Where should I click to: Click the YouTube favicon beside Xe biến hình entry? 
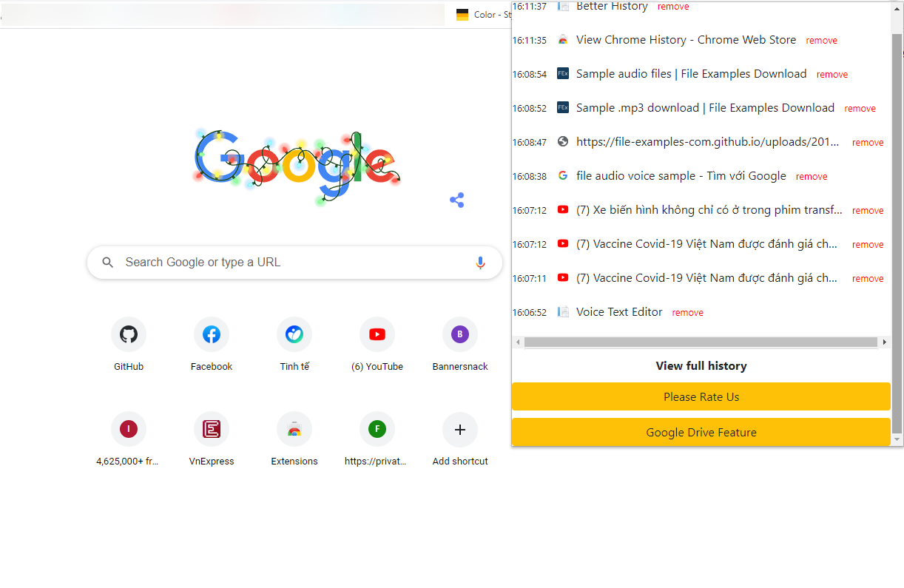[563, 210]
